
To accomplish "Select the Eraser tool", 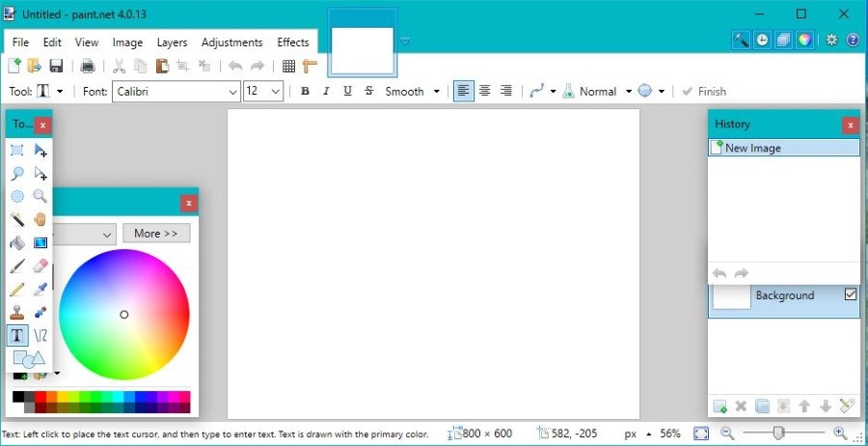I will pos(41,265).
